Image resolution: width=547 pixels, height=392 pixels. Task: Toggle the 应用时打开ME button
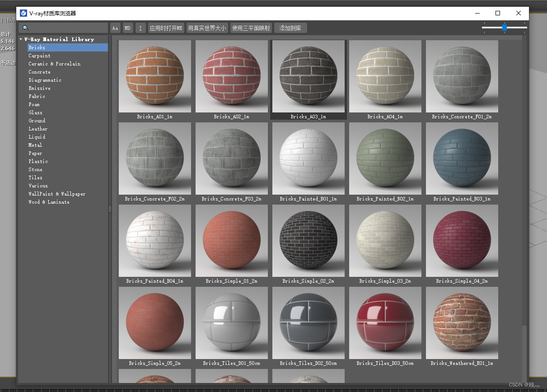click(166, 28)
